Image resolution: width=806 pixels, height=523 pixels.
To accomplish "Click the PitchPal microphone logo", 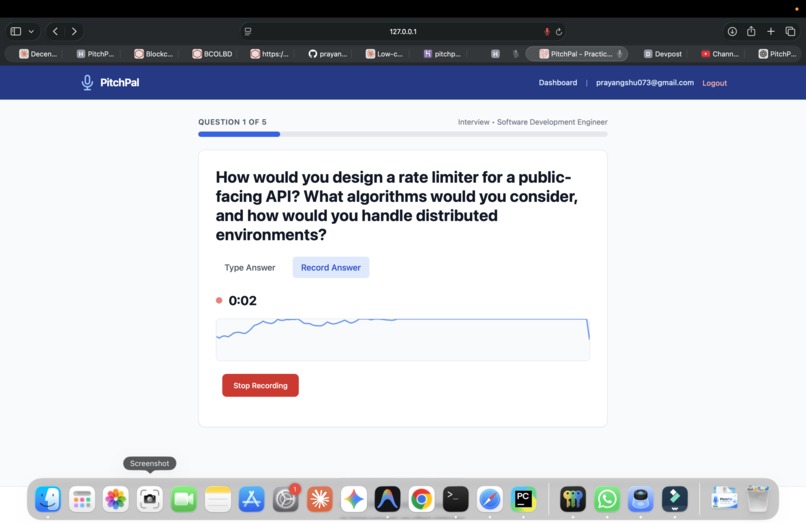I will coord(87,82).
